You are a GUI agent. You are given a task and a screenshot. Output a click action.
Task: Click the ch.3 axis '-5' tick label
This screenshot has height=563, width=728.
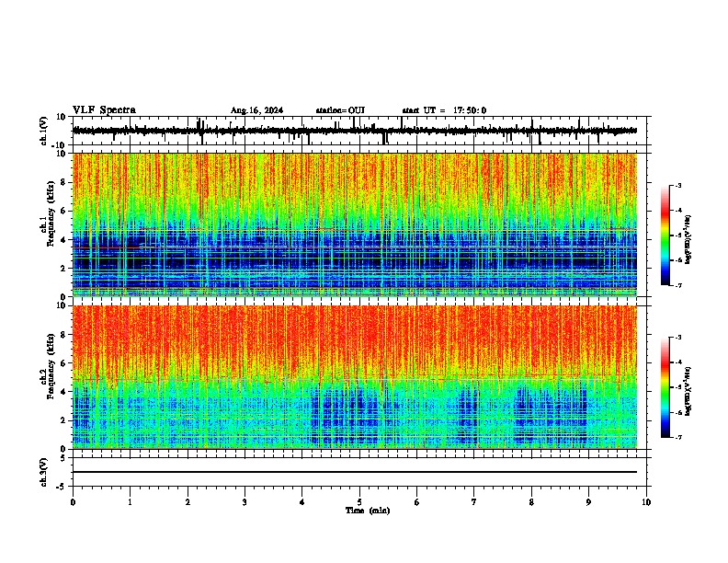click(x=62, y=487)
